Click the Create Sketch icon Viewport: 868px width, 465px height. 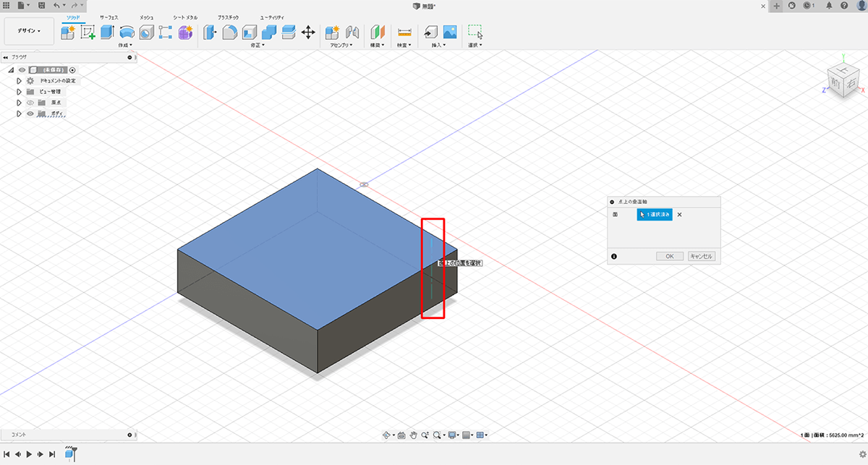pyautogui.click(x=88, y=32)
